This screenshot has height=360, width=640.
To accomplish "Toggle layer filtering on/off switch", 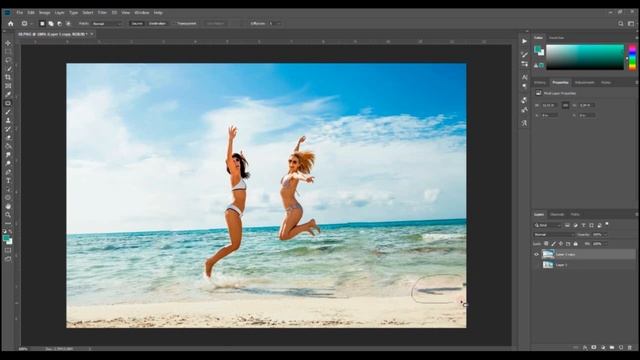I will (607, 224).
